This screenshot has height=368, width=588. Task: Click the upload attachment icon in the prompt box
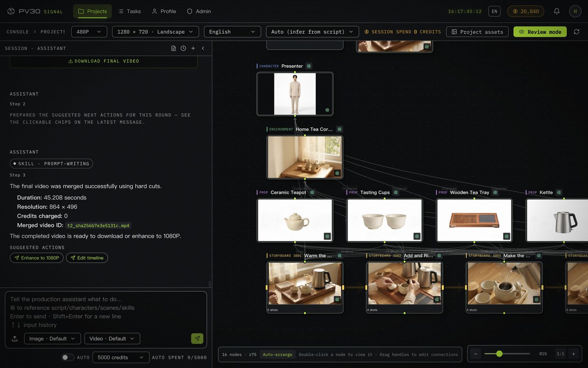point(15,339)
